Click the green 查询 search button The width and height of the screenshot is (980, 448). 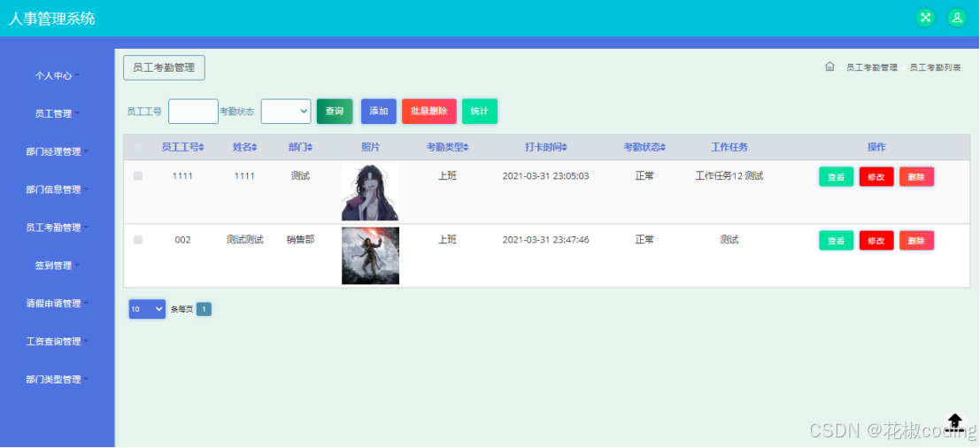click(335, 112)
